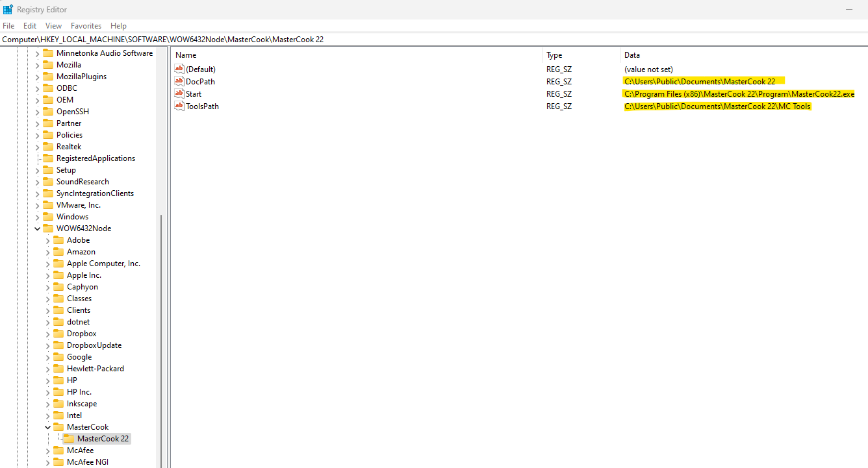
Task: Click the WOW6432Node folder icon
Action: tap(48, 228)
